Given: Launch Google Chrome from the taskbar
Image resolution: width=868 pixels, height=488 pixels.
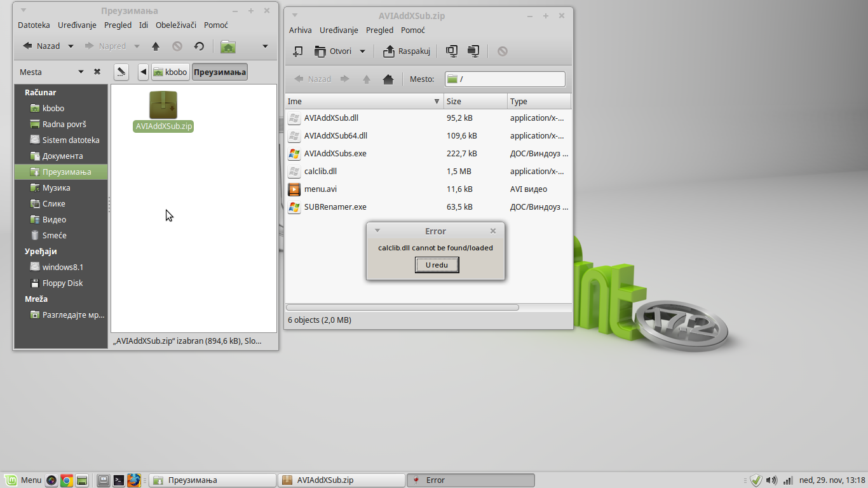Looking at the screenshot, I should (x=67, y=480).
